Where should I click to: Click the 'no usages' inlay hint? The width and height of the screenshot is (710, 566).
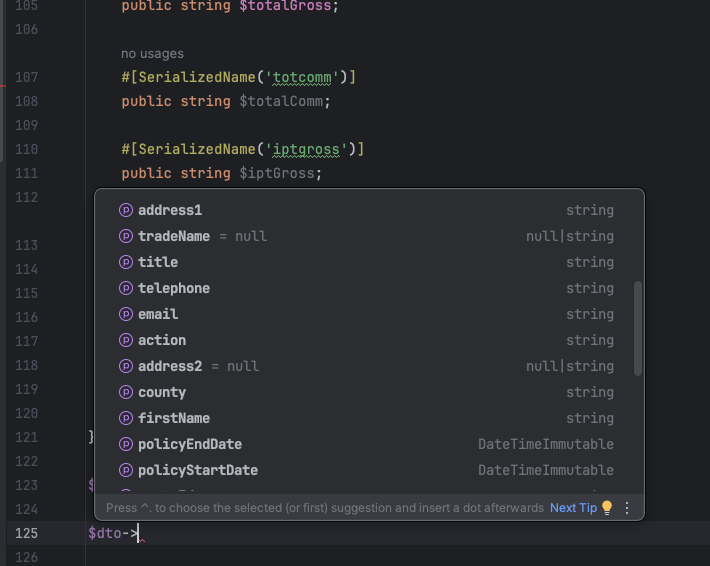152,53
